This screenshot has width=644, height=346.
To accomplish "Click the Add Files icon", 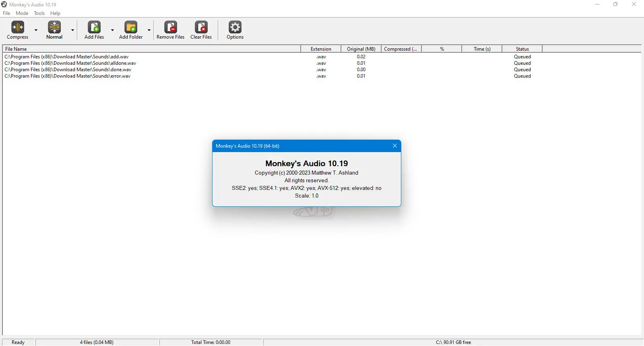I will pos(94,27).
